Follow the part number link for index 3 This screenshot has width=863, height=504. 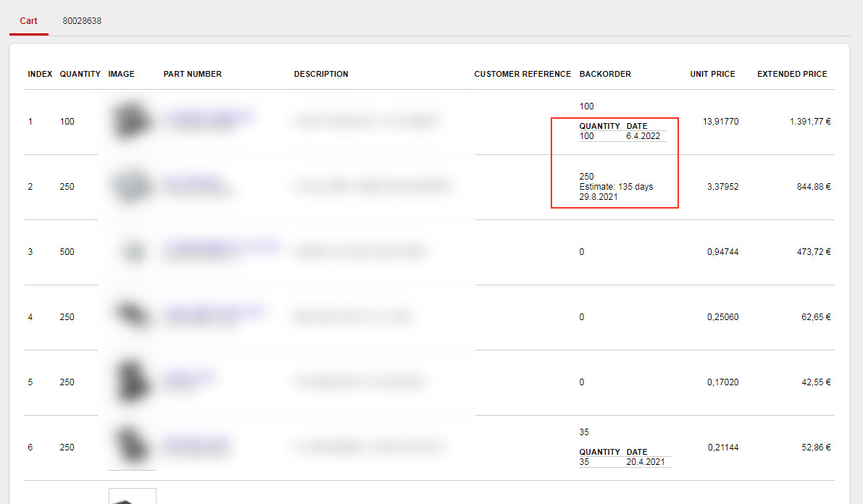coord(221,247)
